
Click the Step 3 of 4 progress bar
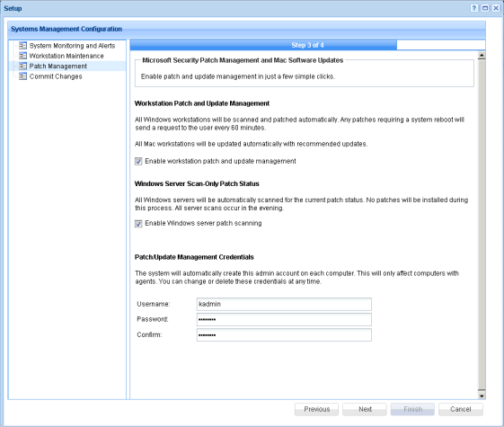click(x=307, y=45)
